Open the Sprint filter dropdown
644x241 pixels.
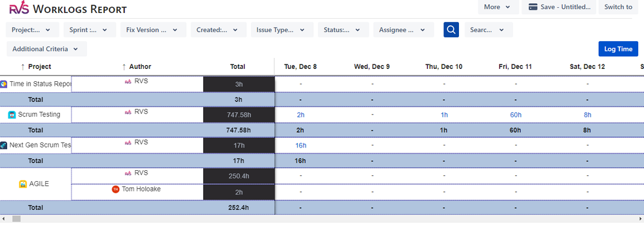point(90,30)
